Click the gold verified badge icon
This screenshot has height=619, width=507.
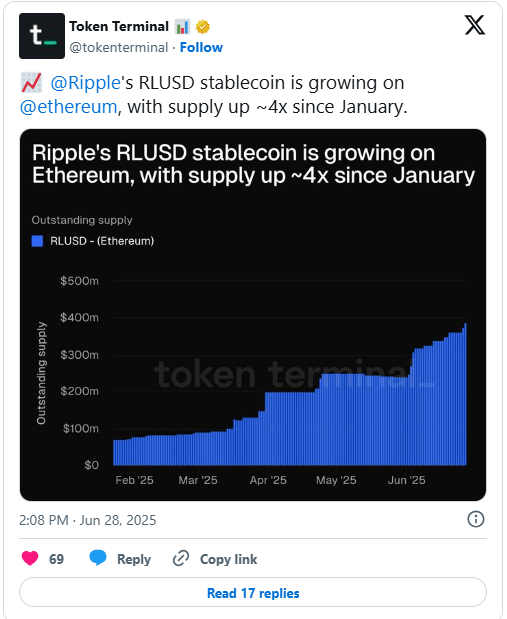point(203,27)
